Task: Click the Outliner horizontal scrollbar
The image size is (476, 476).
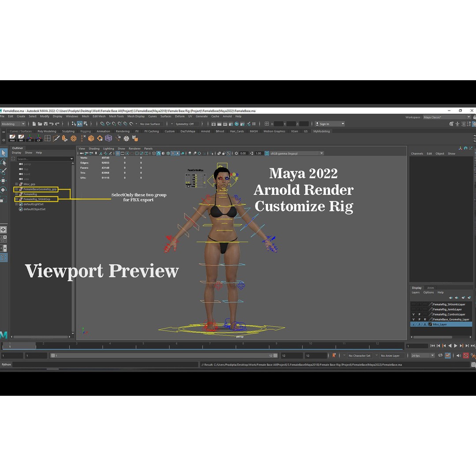Action: coord(41,337)
